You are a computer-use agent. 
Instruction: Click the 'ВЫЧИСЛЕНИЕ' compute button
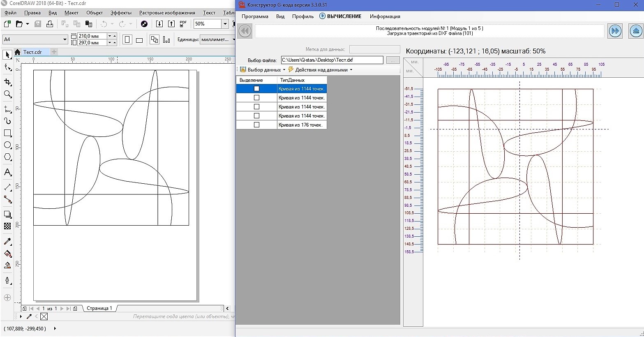[340, 16]
